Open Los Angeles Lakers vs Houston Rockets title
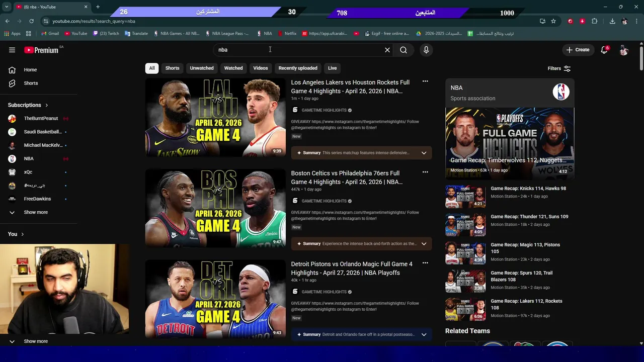 350,86
